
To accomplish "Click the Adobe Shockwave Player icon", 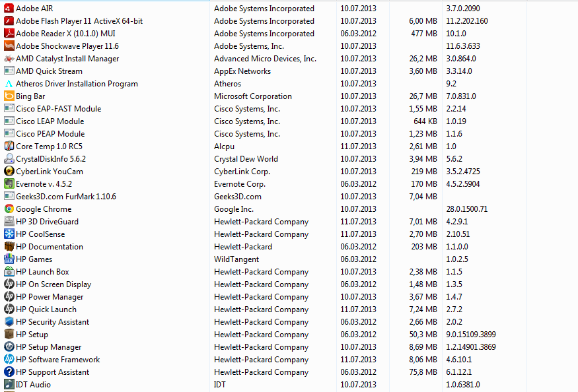I will pyautogui.click(x=9, y=46).
